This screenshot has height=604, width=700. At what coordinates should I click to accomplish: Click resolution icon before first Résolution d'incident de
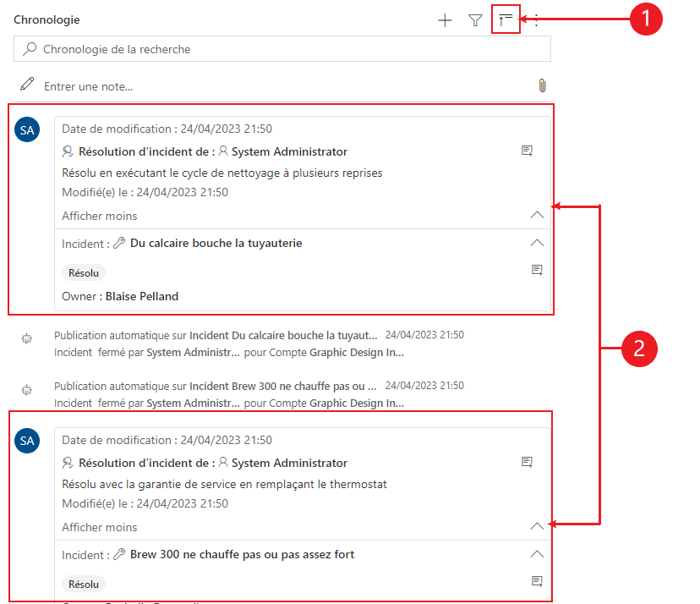click(x=68, y=151)
